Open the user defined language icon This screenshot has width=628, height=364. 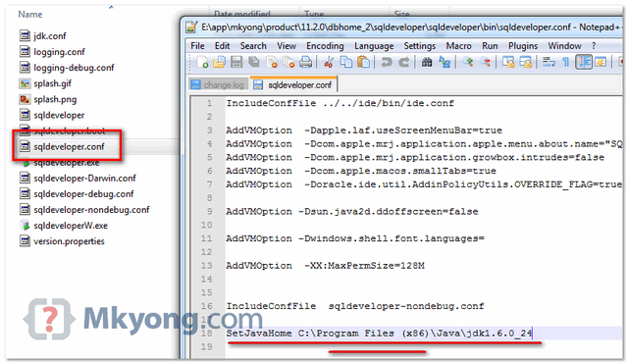pyautogui.click(x=601, y=62)
